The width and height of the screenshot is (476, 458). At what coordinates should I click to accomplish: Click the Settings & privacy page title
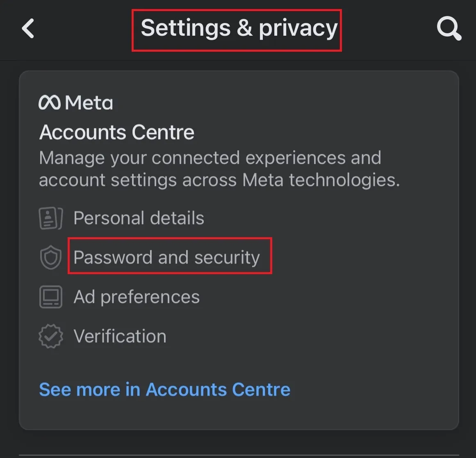coord(239,29)
